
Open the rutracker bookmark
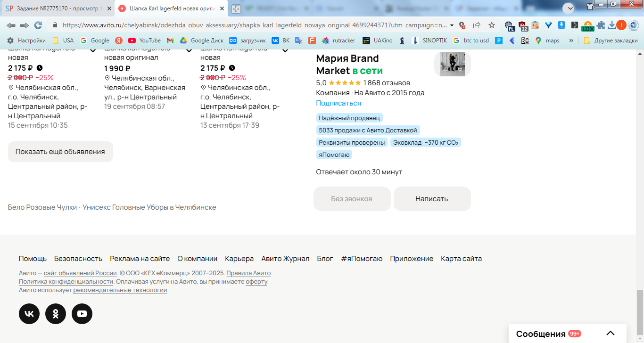coord(338,41)
